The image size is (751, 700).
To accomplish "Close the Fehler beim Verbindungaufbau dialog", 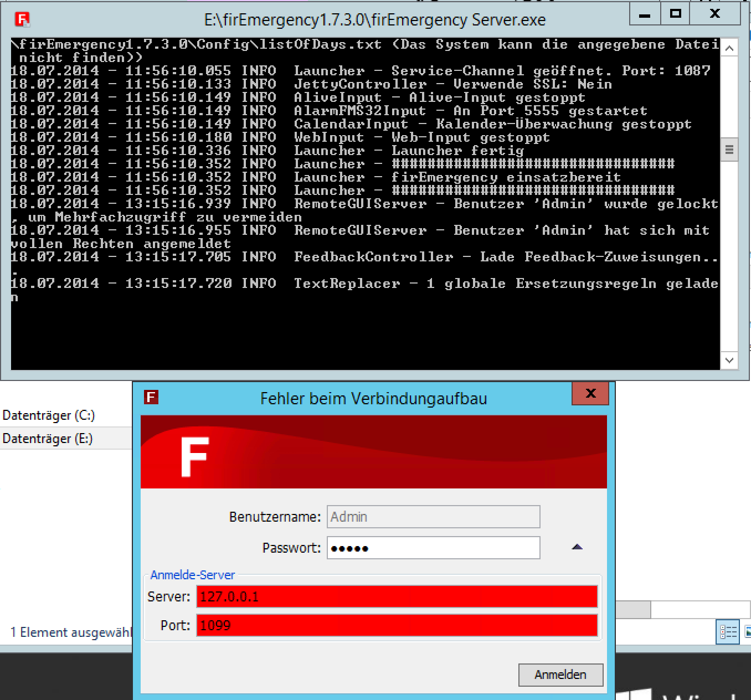I will (x=590, y=394).
